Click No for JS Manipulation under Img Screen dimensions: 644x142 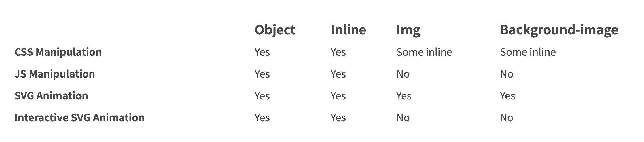403,74
